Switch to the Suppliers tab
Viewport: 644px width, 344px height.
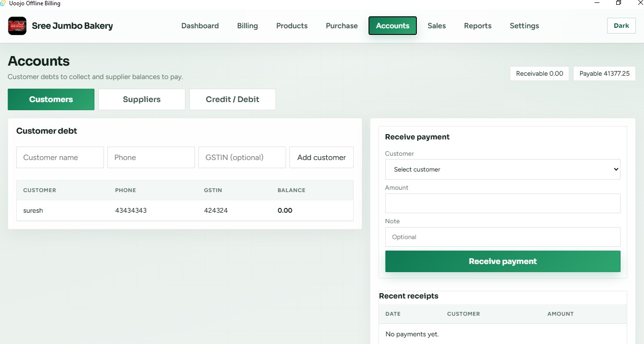coord(142,100)
